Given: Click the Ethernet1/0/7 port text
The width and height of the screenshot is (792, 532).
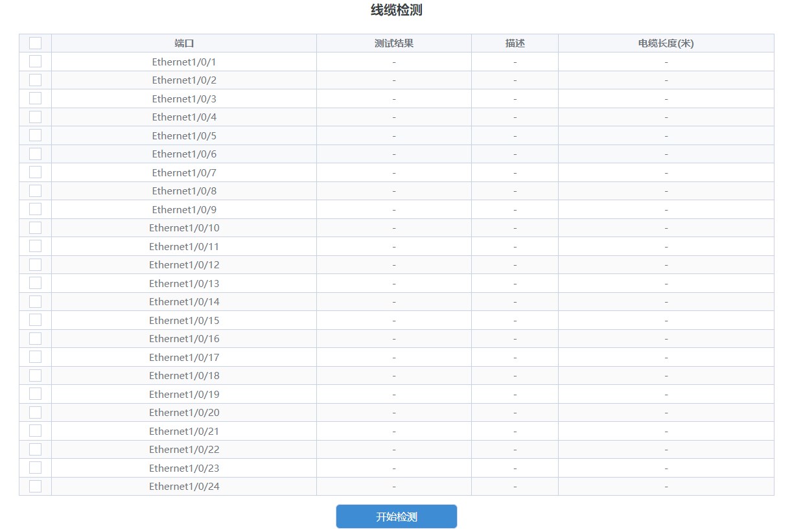Looking at the screenshot, I should [x=184, y=173].
